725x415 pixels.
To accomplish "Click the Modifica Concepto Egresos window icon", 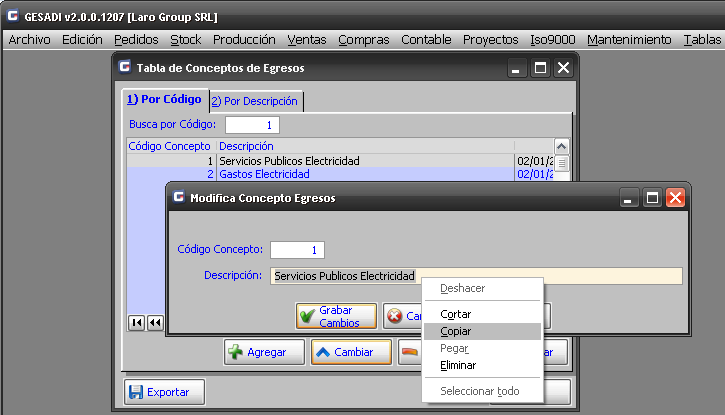I will (178, 198).
